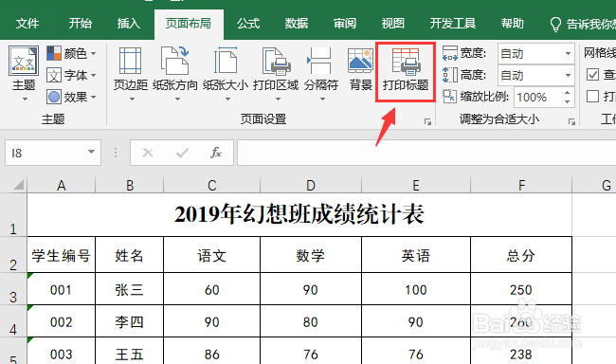Click the 英语 score cell 100
Screen dimensions: 616x364
point(416,289)
